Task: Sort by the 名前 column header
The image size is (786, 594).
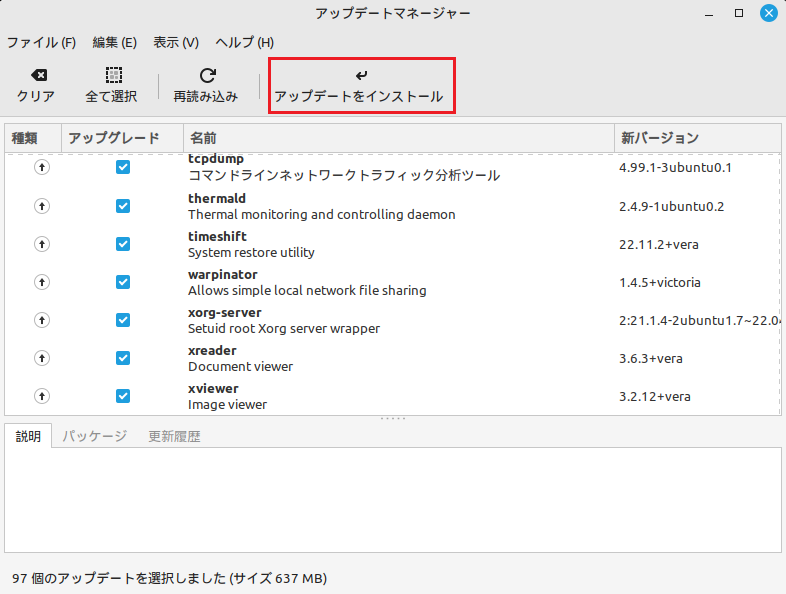Action: 399,138
